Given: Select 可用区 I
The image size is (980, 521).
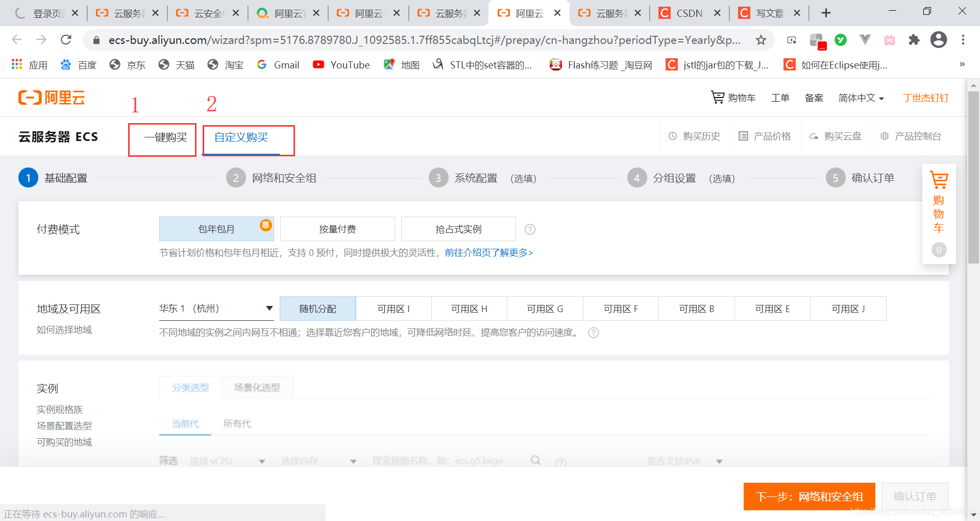Looking at the screenshot, I should coord(394,309).
